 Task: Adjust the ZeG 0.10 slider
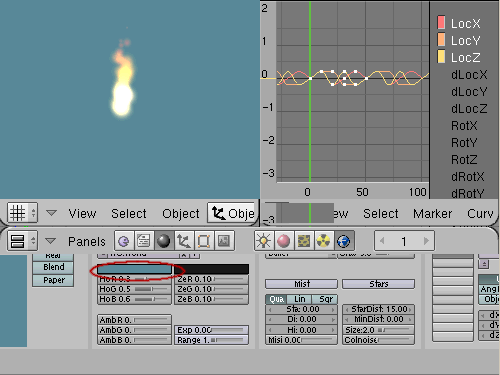click(x=212, y=289)
